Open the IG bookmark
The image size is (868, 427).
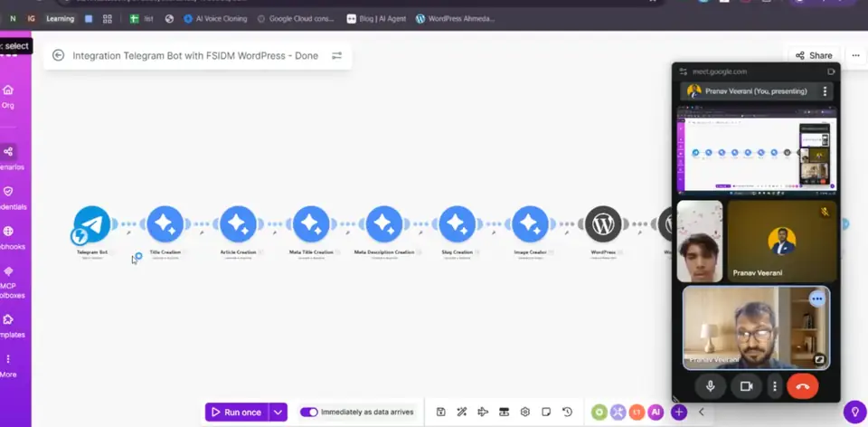32,19
